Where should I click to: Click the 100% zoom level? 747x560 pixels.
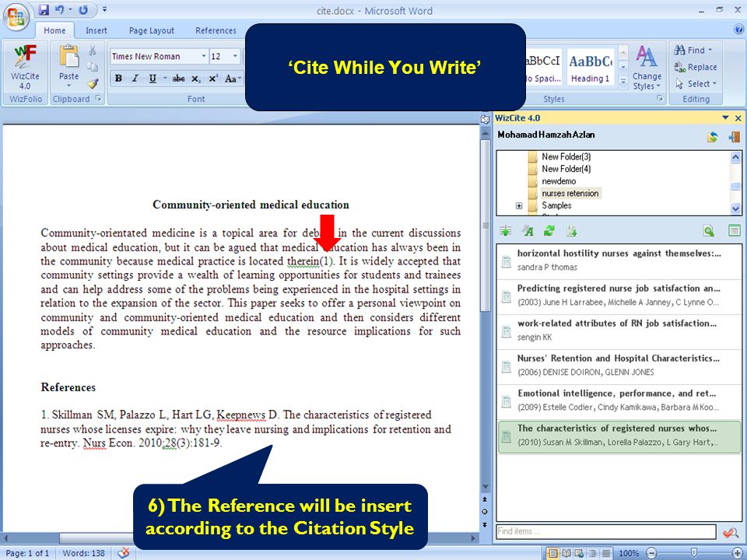629,553
